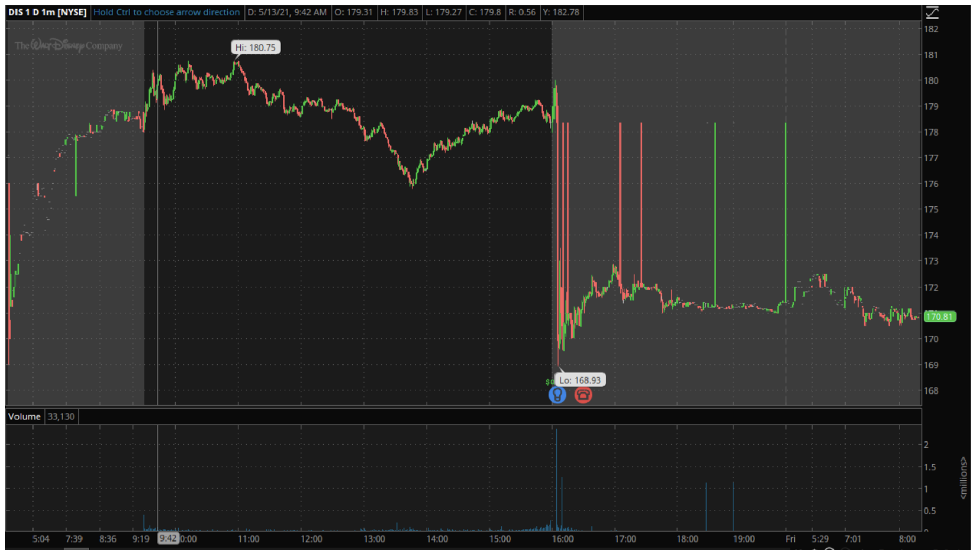Click the green 170.81 last price tag
The image size is (980, 557).
(x=940, y=317)
